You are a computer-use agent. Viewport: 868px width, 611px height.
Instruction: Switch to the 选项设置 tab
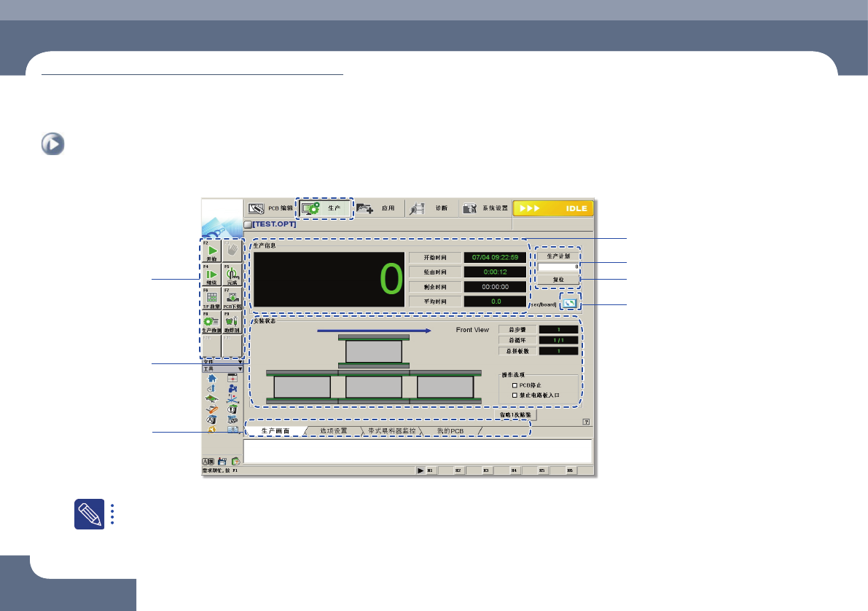333,431
